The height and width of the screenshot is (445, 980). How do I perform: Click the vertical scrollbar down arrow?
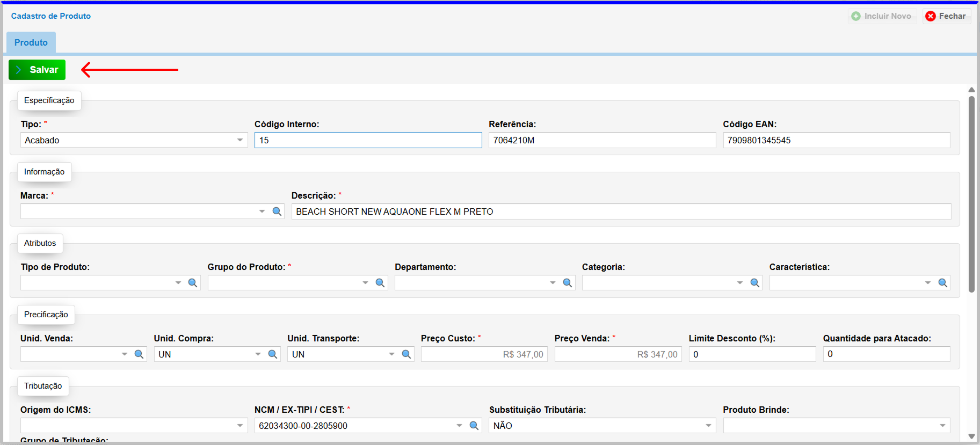point(971,436)
